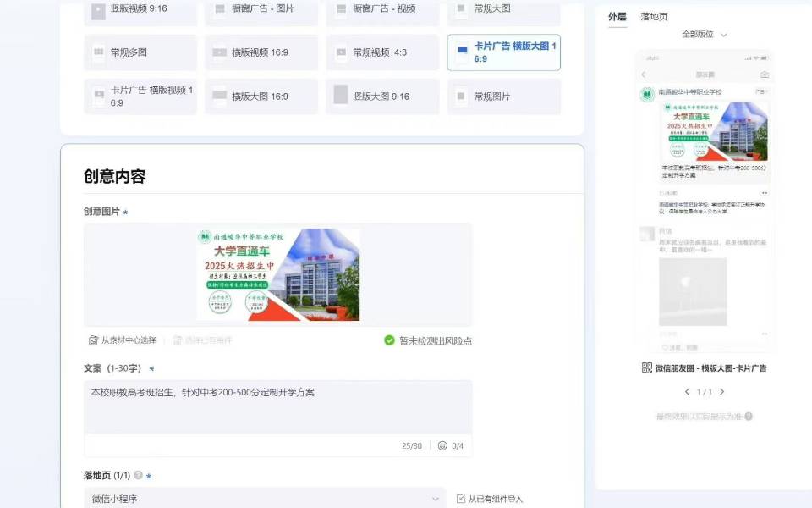Expand the 全部版位 placement dropdown

[705, 34]
